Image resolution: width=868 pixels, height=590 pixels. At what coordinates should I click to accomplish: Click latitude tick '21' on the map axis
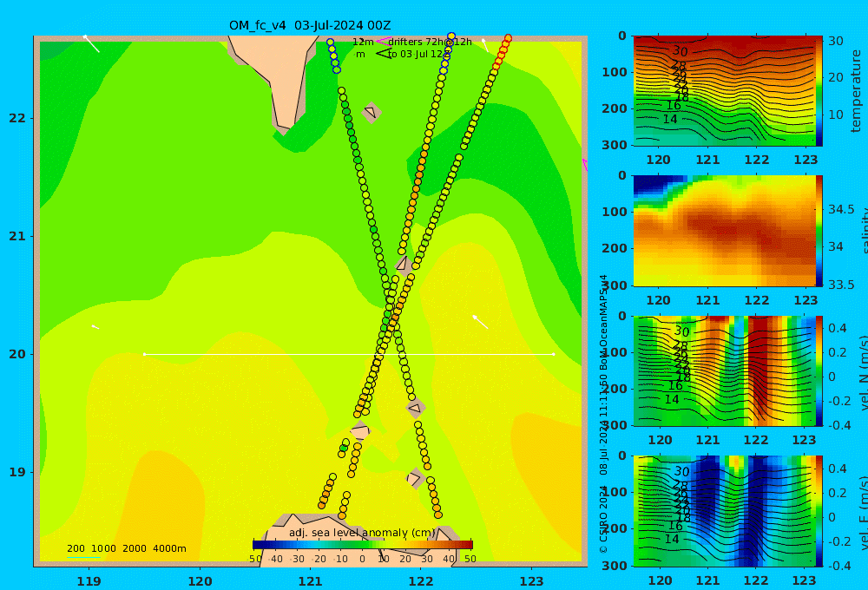pyautogui.click(x=17, y=236)
